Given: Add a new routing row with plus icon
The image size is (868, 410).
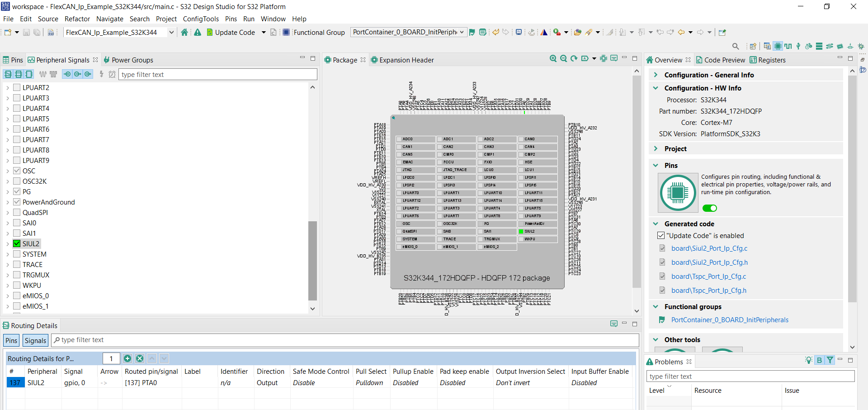Looking at the screenshot, I should [127, 358].
